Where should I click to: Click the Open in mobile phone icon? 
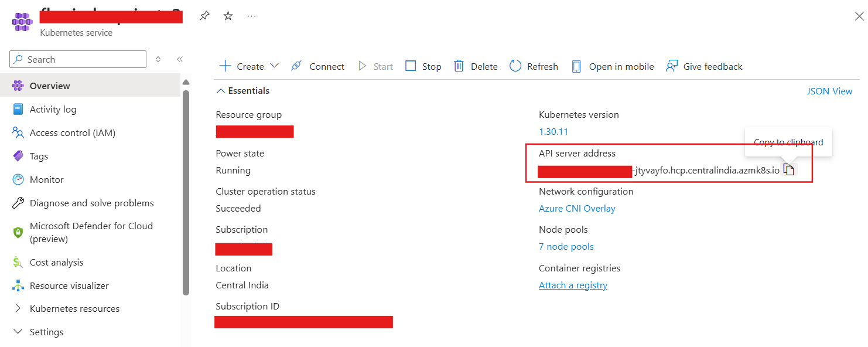pyautogui.click(x=576, y=66)
